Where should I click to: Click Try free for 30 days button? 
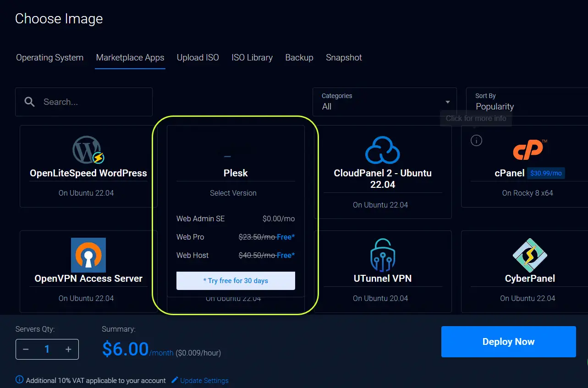pyautogui.click(x=236, y=281)
